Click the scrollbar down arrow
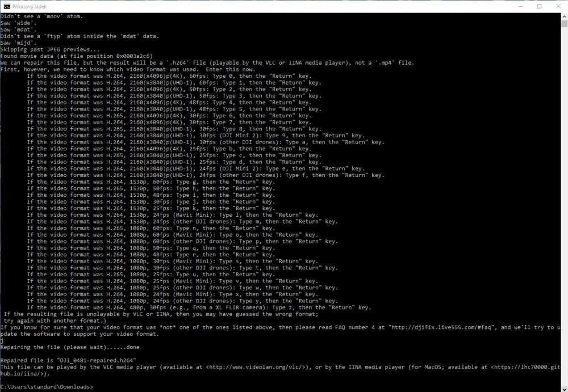This screenshot has width=568, height=392. [564, 388]
